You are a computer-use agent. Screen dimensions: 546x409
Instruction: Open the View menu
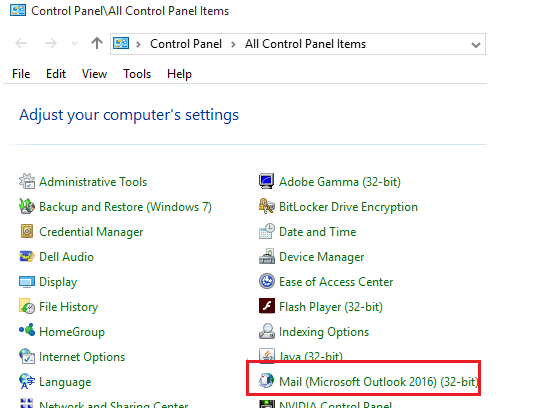(x=94, y=74)
